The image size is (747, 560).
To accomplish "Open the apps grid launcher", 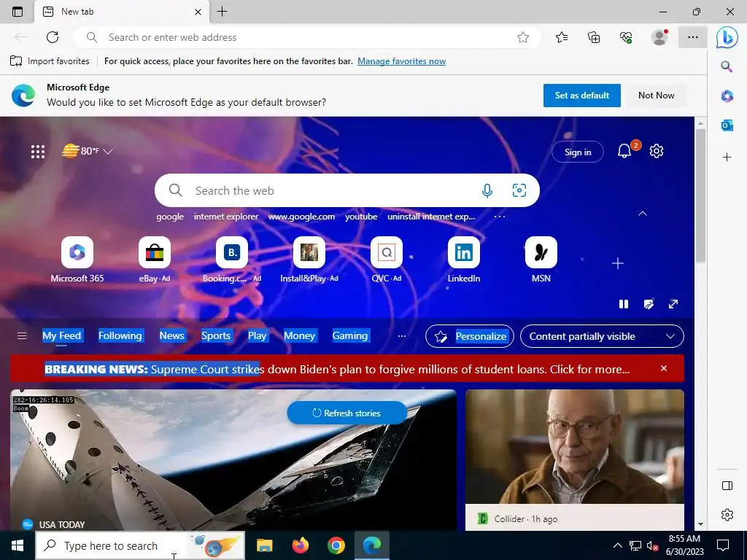I will tap(38, 152).
